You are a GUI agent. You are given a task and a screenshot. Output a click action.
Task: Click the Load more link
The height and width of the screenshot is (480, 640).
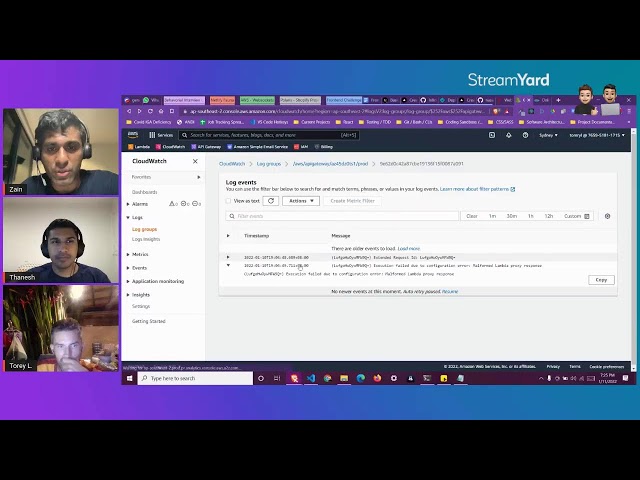click(x=409, y=249)
